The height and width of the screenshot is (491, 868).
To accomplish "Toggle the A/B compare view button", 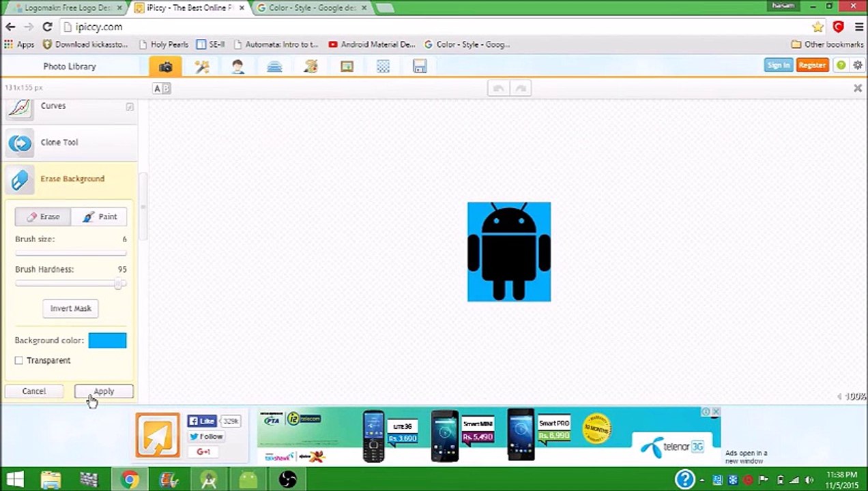I will pos(162,89).
